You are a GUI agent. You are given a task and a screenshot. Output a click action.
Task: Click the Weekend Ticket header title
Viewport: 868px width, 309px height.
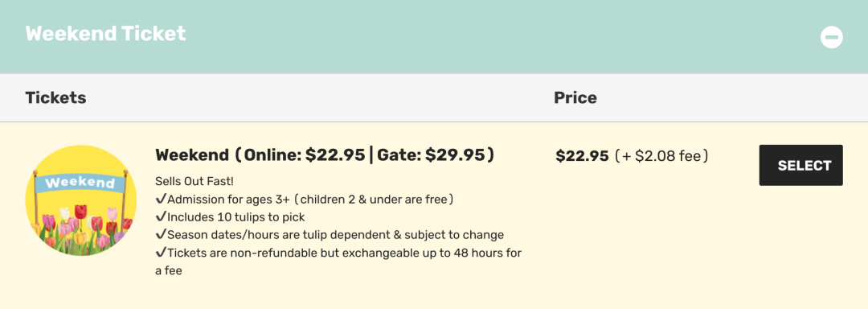click(x=106, y=34)
